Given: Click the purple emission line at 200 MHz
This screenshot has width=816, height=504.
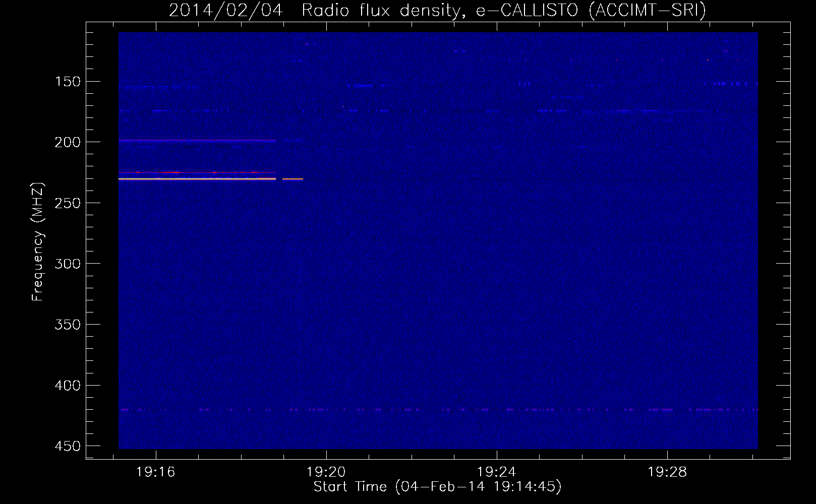Looking at the screenshot, I should tap(197, 141).
